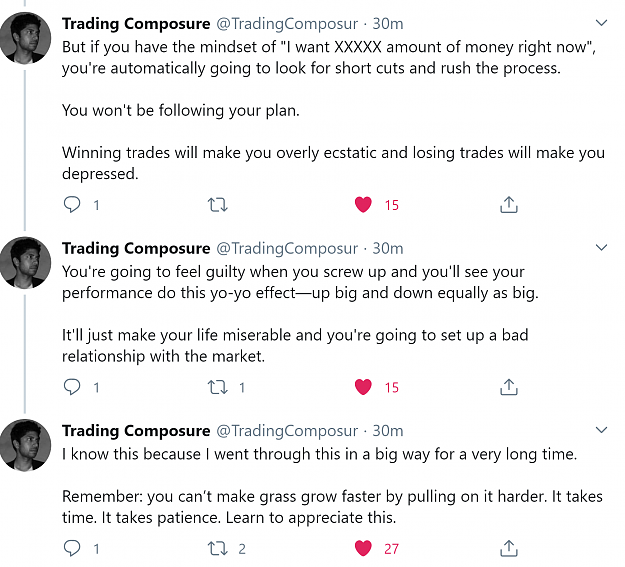The width and height of the screenshot is (625, 567).
Task: Share the tweet about patience
Action: click(509, 548)
